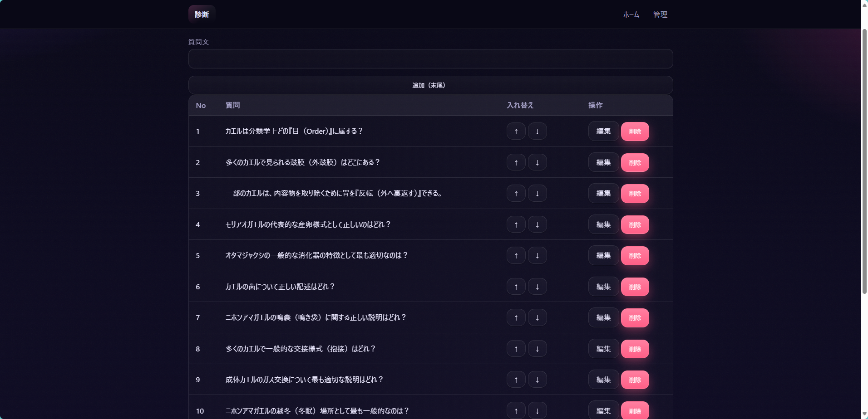The height and width of the screenshot is (419, 868).
Task: Click the page vertical scrollbar thumb
Action: click(x=864, y=161)
